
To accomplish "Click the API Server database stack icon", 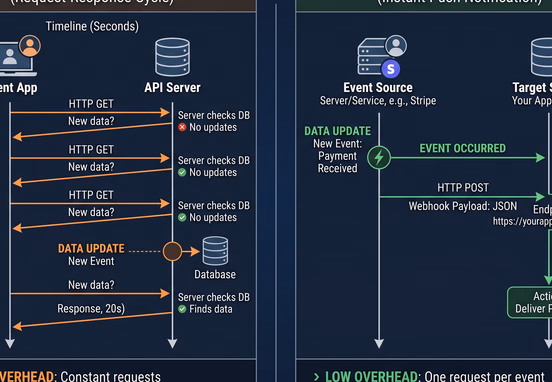I will pos(172,57).
